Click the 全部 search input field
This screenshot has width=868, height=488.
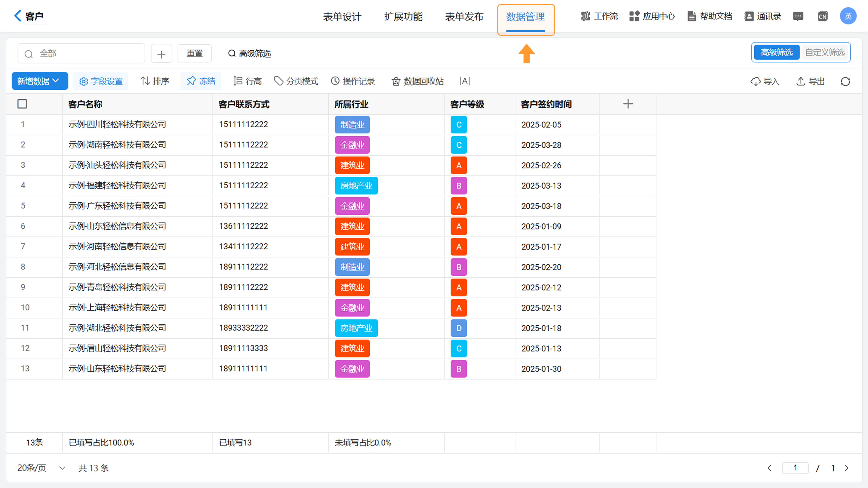pyautogui.click(x=81, y=54)
